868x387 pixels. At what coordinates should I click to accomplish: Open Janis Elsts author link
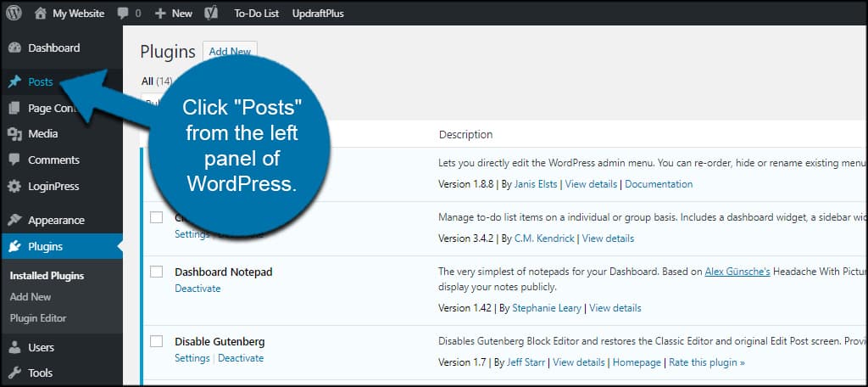pyautogui.click(x=536, y=184)
